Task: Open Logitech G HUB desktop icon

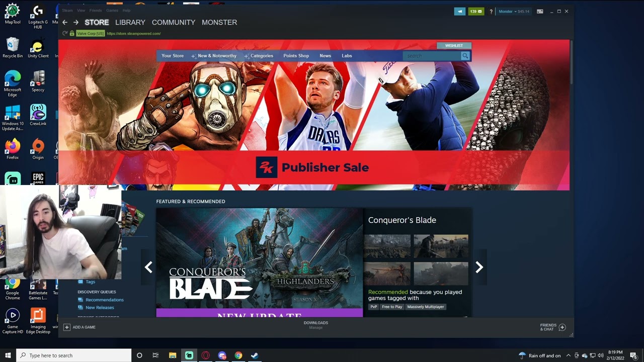Action: tap(38, 16)
